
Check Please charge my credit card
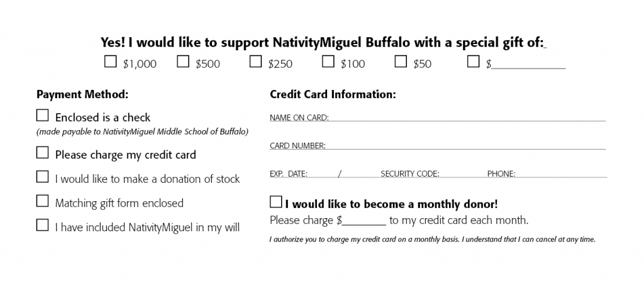(42, 152)
